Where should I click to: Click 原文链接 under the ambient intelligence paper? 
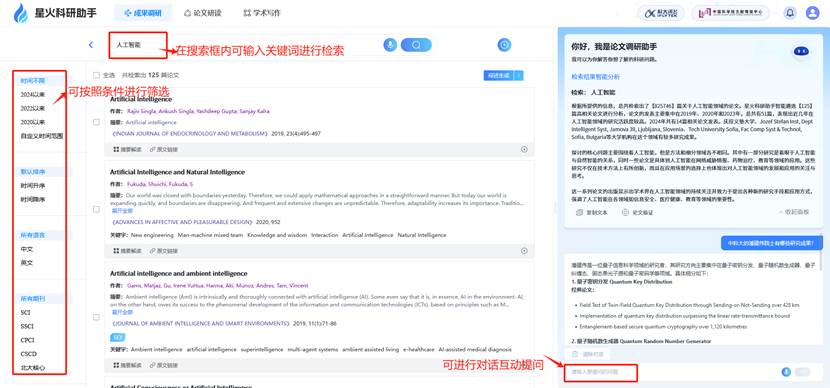pyautogui.click(x=164, y=365)
